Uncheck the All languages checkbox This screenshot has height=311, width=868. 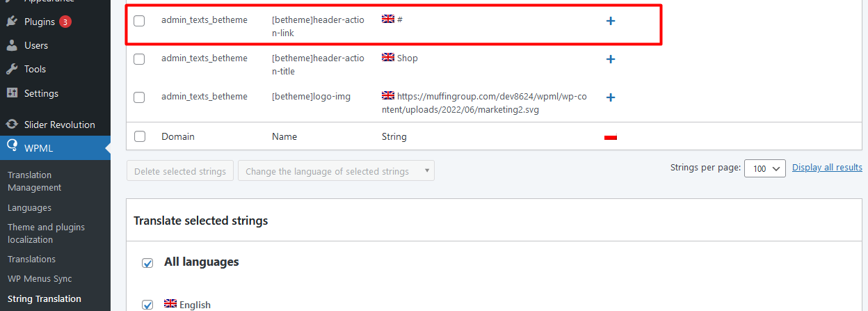coord(147,263)
